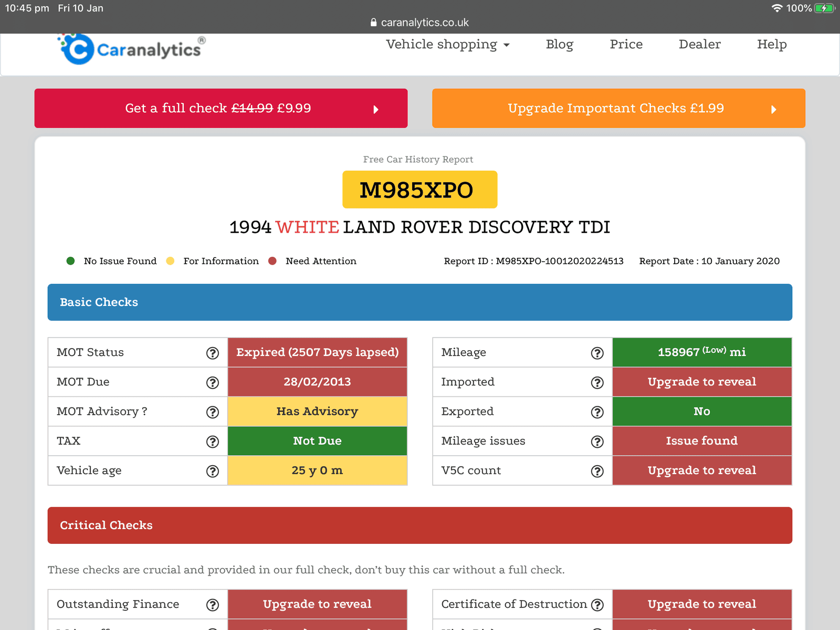
Task: Click the Critical Checks section header
Action: tap(420, 526)
